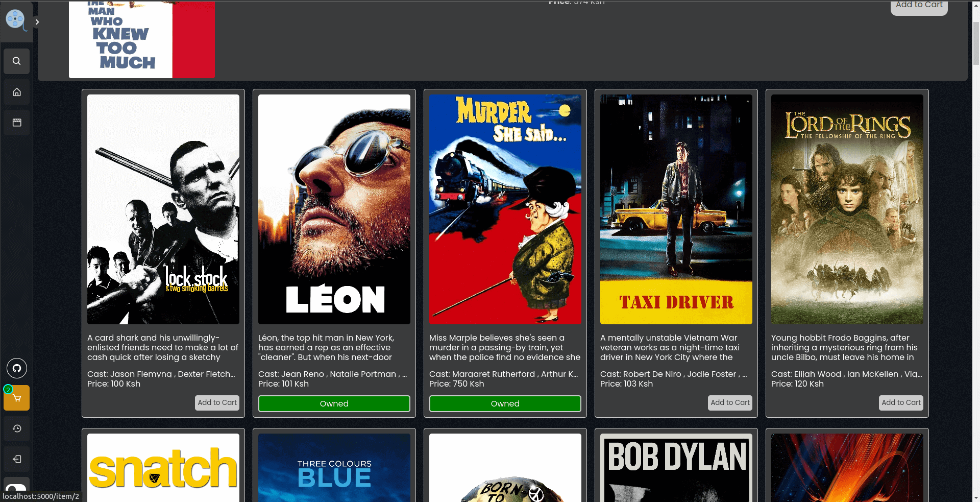980x502 pixels.
Task: Click 'Price: 101 Ksh' text
Action: [283, 384]
